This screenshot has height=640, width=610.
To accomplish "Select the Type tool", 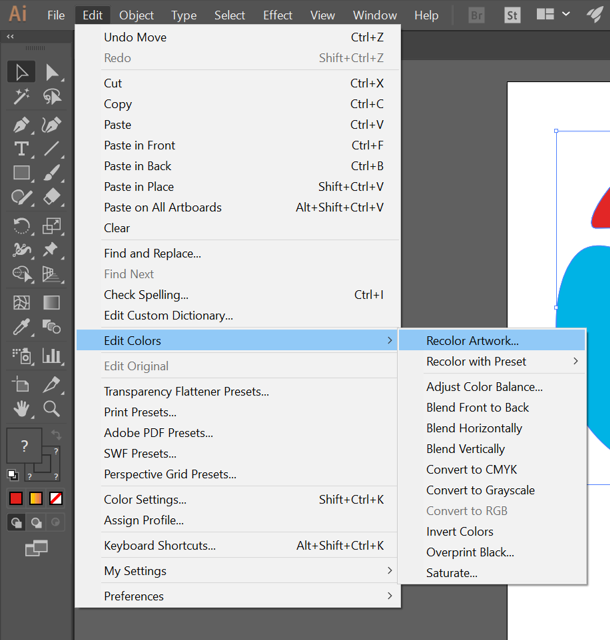I will pos(21,148).
